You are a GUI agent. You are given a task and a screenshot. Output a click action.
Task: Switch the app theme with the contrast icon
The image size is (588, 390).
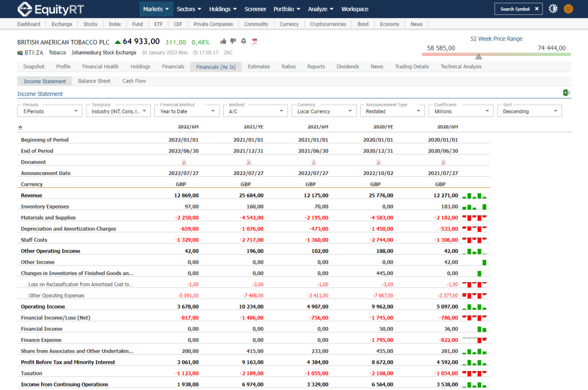pos(553,8)
